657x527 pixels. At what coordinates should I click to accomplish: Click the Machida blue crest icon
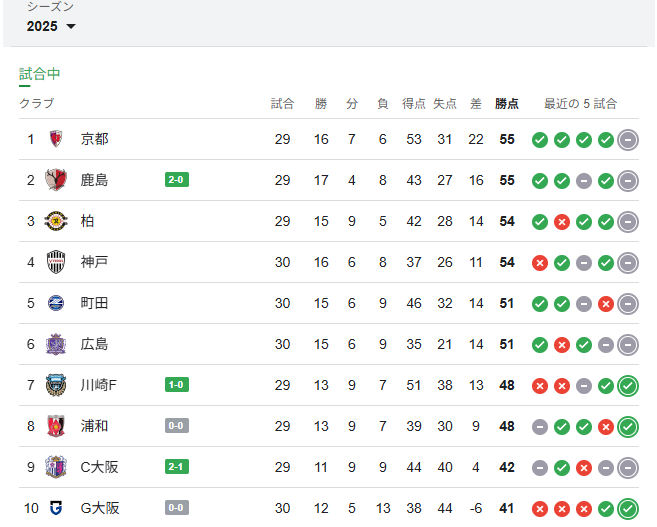click(56, 303)
